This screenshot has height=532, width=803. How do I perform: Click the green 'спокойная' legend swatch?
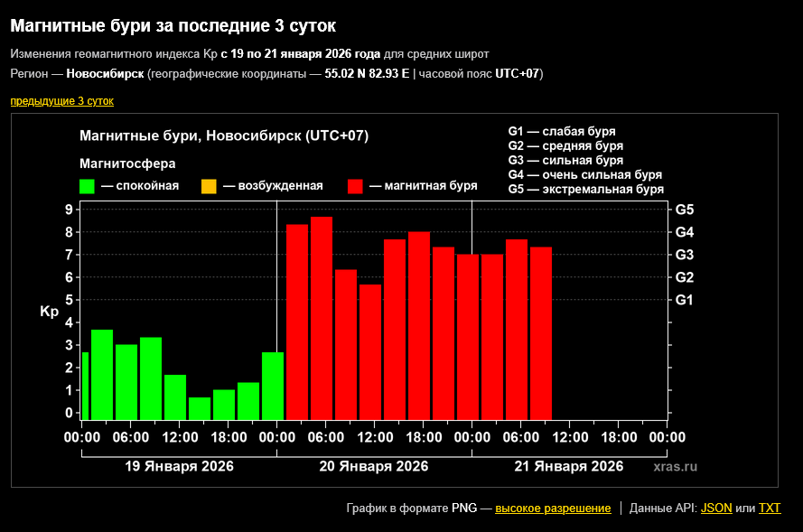tap(88, 186)
